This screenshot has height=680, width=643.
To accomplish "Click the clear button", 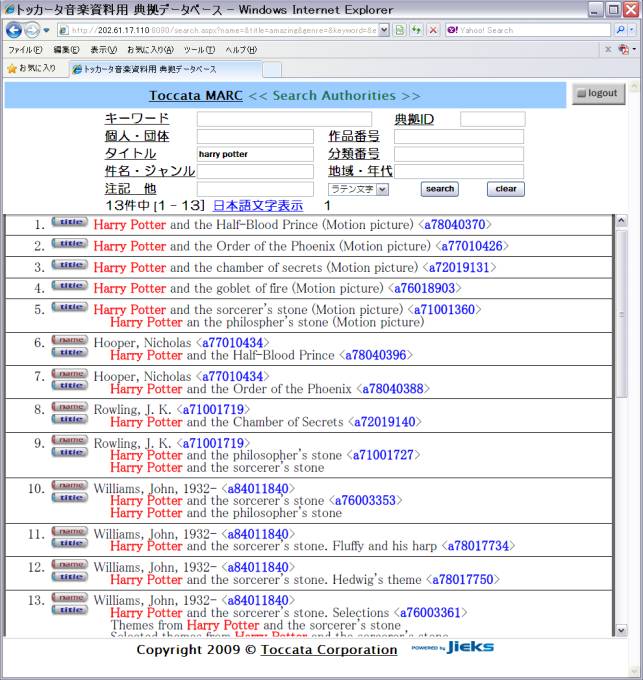I will 506,189.
